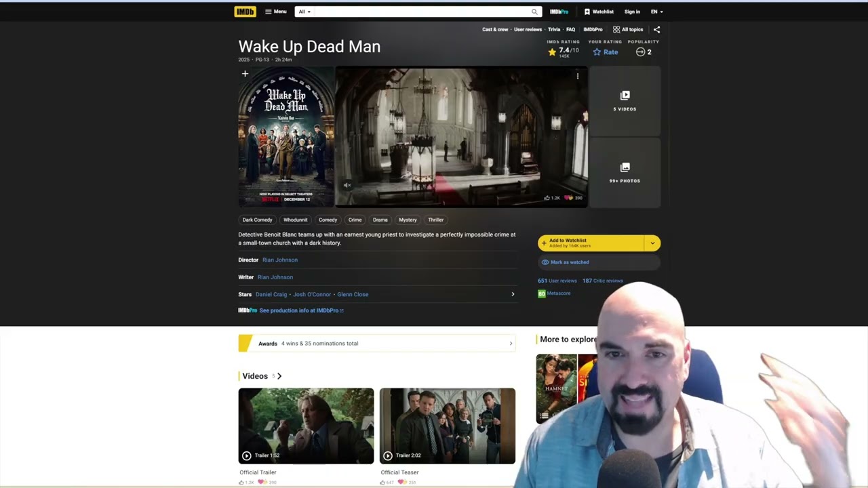Open Official Trailer title text
Viewport: 868px width, 488px height.
click(x=258, y=472)
